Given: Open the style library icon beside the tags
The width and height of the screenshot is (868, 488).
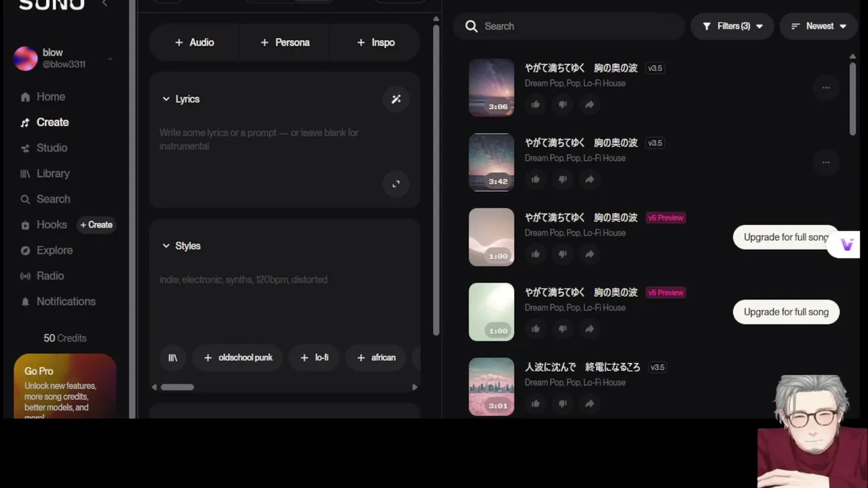Looking at the screenshot, I should (x=173, y=358).
